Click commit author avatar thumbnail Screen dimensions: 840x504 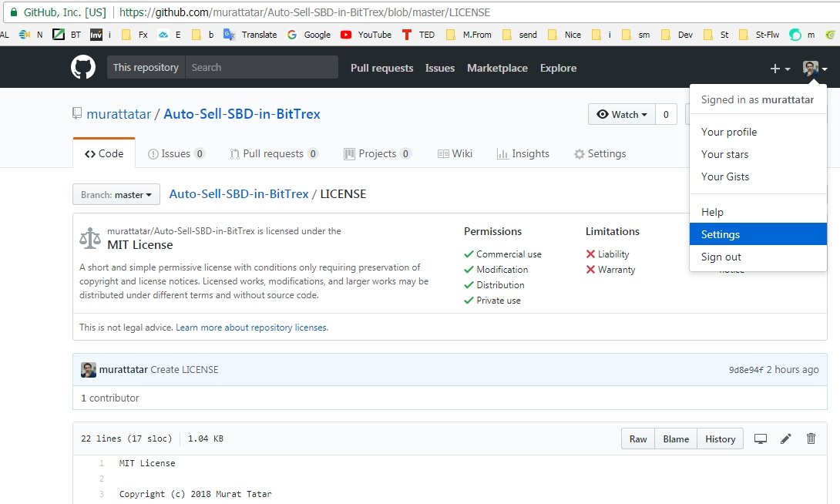pyautogui.click(x=89, y=370)
